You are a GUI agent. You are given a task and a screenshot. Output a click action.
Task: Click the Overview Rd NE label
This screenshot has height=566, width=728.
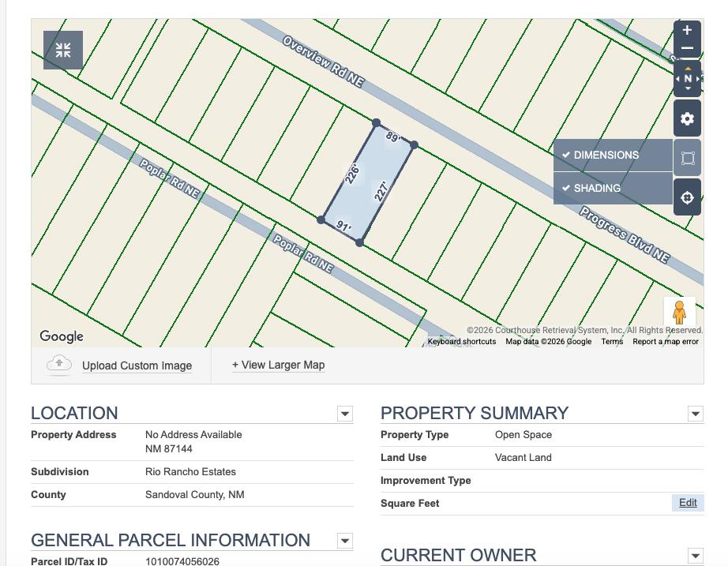point(323,62)
